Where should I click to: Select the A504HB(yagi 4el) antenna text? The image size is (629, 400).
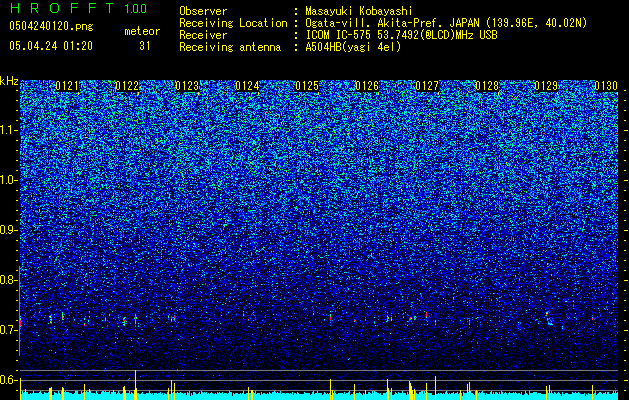point(353,47)
